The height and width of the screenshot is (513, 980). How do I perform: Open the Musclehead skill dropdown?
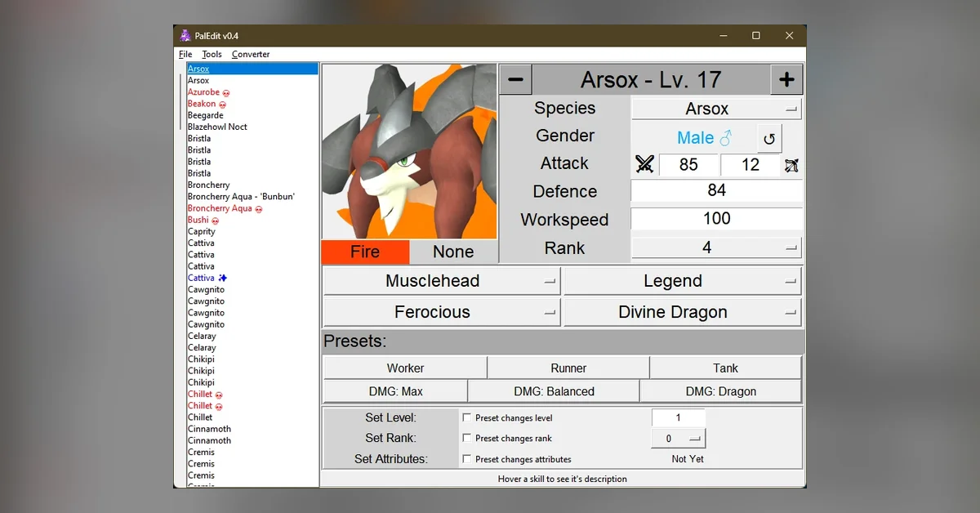point(442,281)
